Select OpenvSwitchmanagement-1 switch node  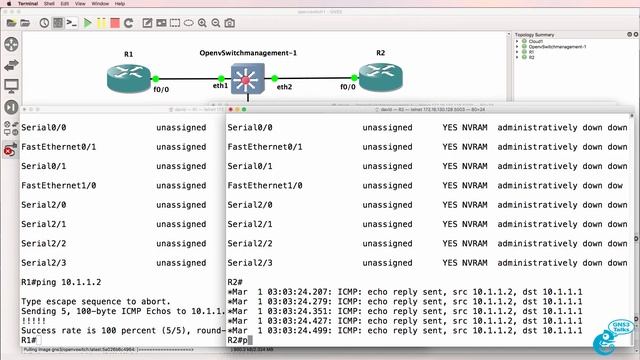tap(248, 79)
